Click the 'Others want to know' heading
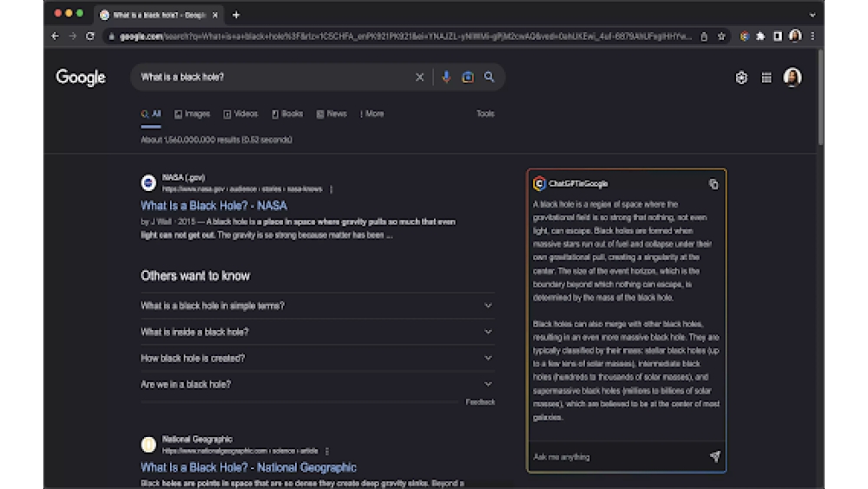868x489 pixels. coord(195,276)
